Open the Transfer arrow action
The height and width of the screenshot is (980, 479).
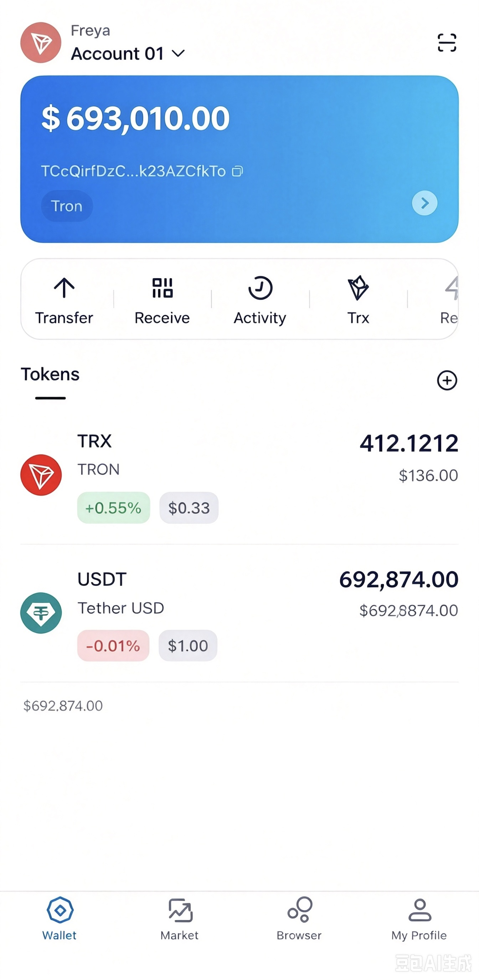(64, 301)
